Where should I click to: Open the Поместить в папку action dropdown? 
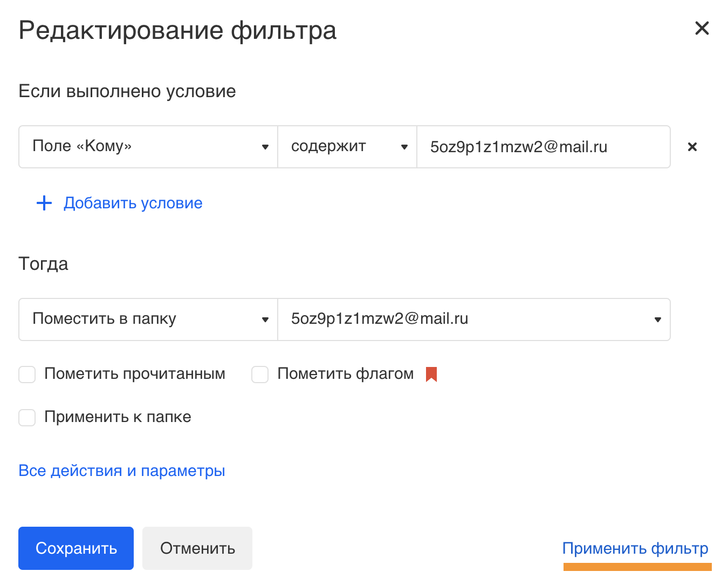point(148,319)
